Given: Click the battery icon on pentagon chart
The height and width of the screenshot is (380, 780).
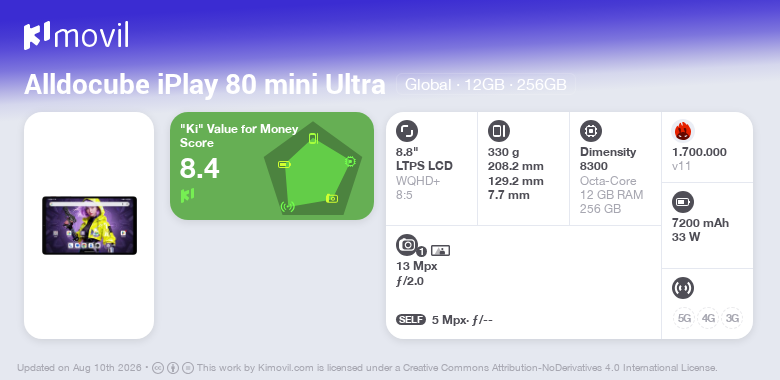Looking at the screenshot, I should pos(284,165).
